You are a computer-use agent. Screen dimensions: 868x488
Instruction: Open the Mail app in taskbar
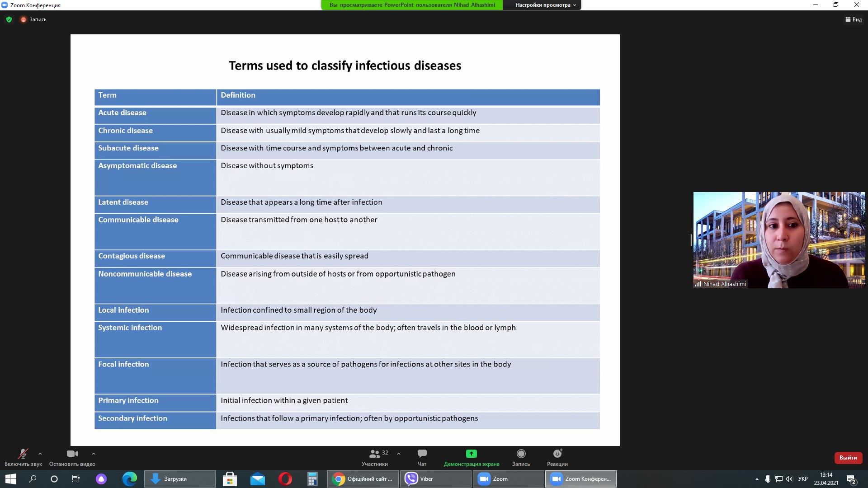(x=258, y=479)
